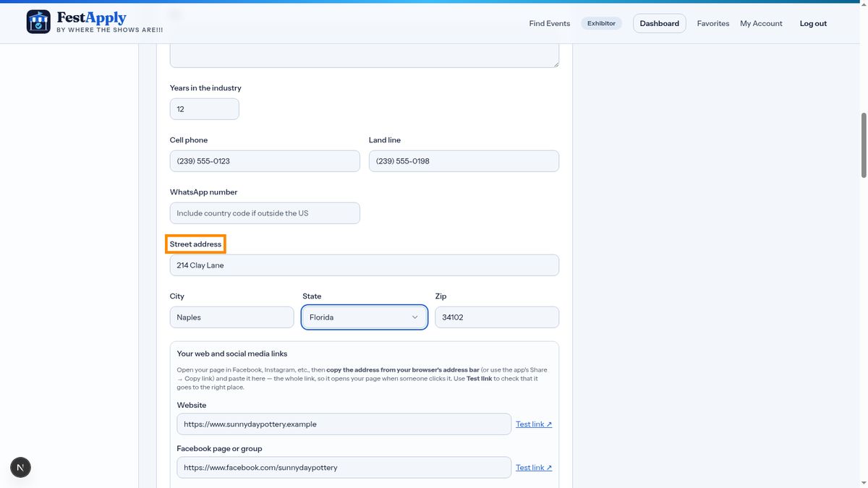Edit the Land line number field

pyautogui.click(x=464, y=161)
